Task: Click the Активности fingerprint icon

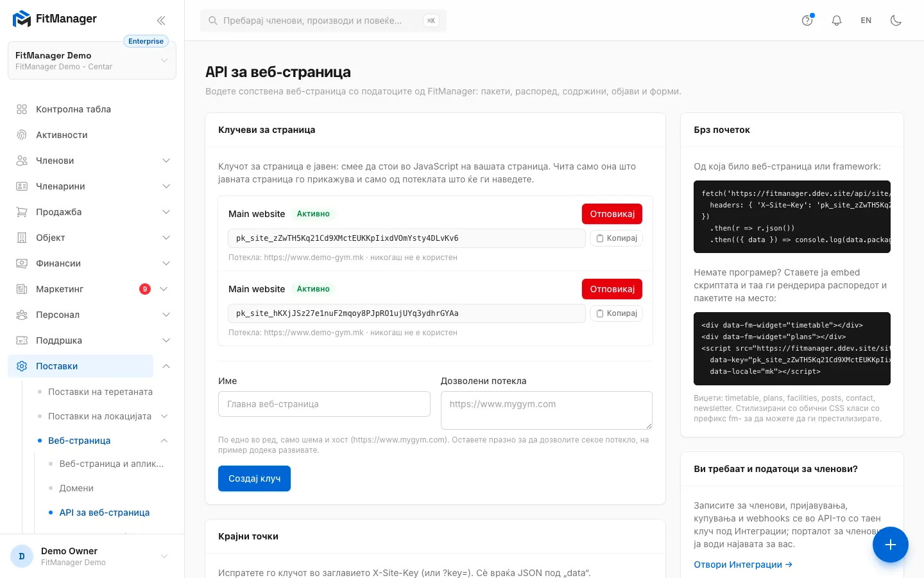Action: tap(22, 135)
